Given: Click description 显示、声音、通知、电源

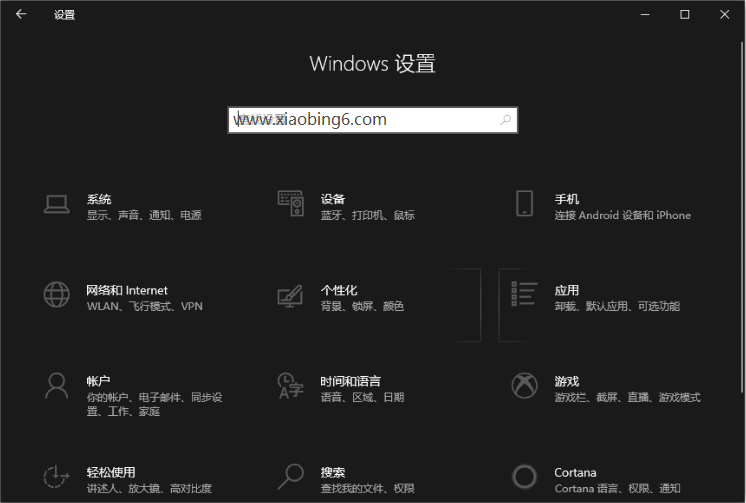Looking at the screenshot, I should [144, 215].
